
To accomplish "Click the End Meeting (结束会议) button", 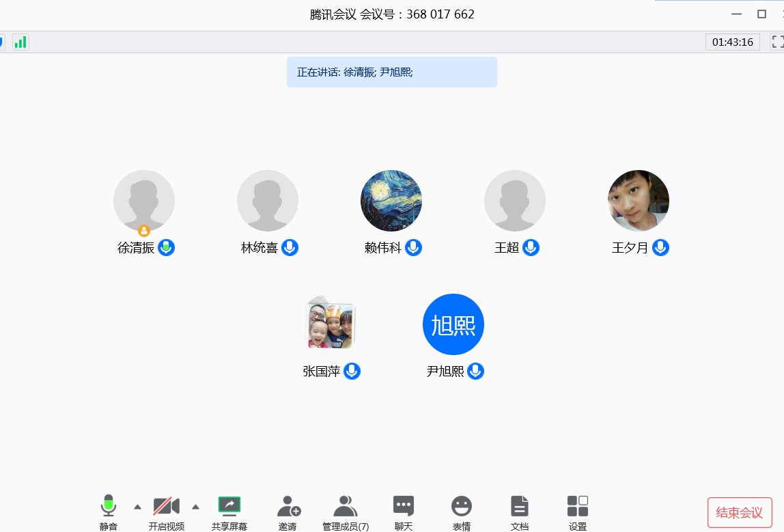I will click(740, 512).
